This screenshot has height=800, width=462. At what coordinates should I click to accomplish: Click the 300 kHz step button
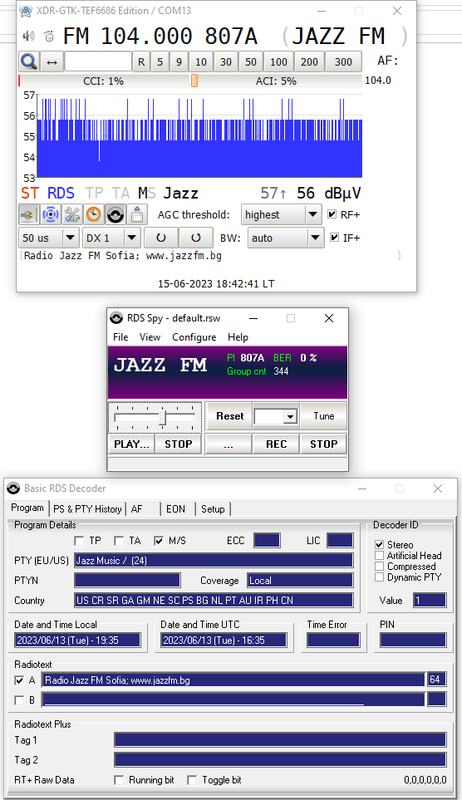pos(343,62)
